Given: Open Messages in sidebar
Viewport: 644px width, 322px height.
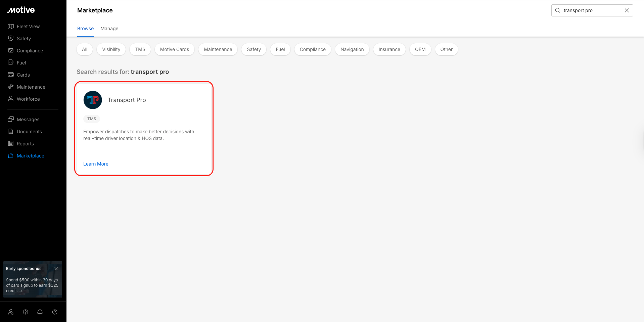Looking at the screenshot, I should point(28,120).
